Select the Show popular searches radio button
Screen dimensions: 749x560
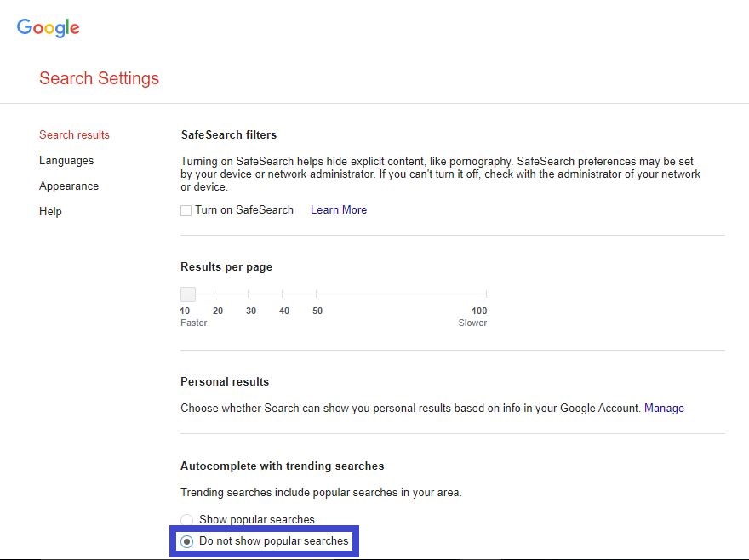coord(186,519)
